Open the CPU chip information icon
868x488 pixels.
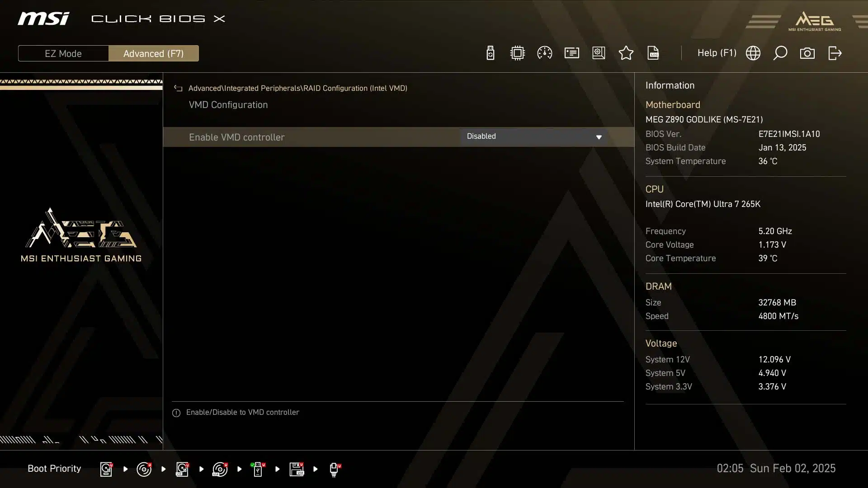[517, 53]
